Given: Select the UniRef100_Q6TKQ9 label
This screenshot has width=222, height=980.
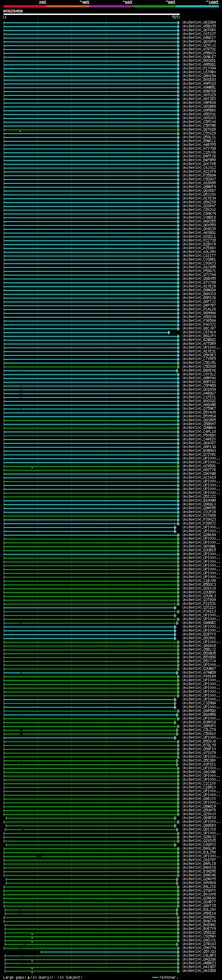Looking at the screenshot, I should point(199,129).
